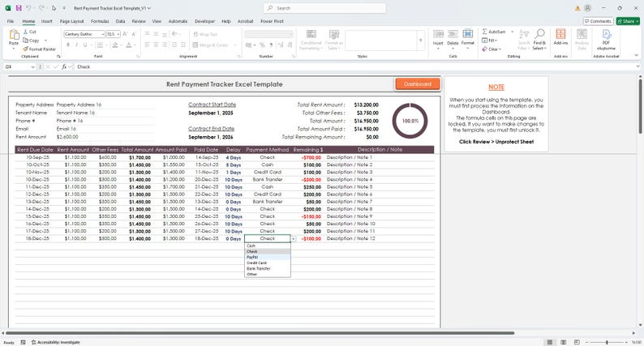Viewport: 644px width, 346px height.
Task: Open the Add-ins icon
Action: 560,34
